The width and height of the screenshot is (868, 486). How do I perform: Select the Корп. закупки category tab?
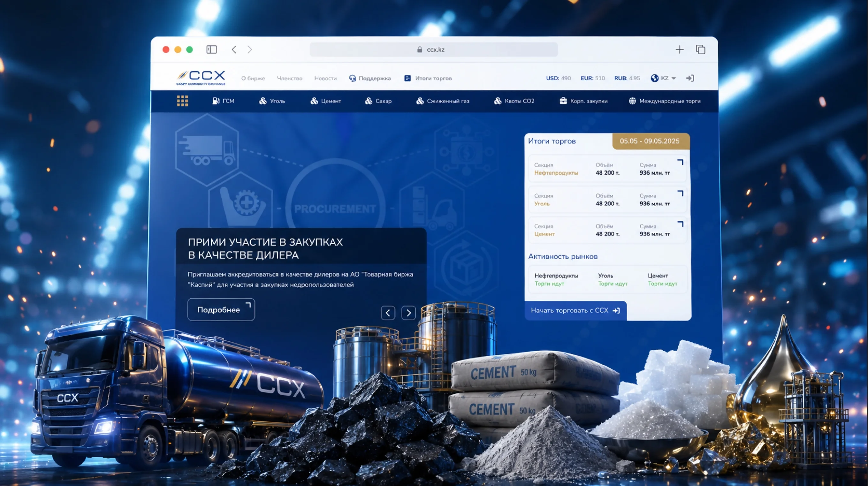coord(583,101)
